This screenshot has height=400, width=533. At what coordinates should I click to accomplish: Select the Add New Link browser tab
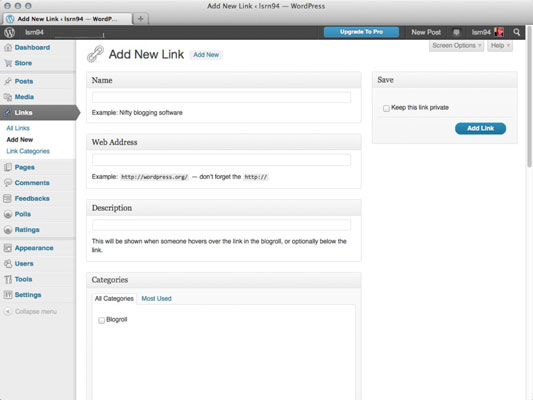67,19
